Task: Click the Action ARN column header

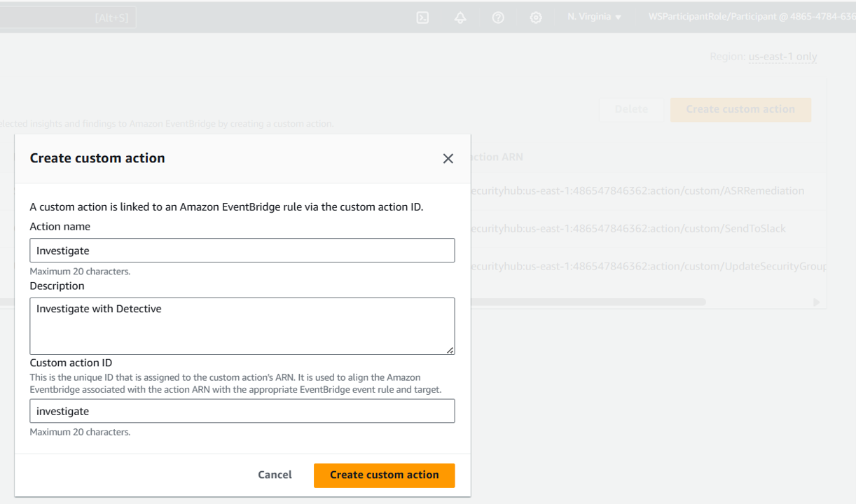Action: 497,157
